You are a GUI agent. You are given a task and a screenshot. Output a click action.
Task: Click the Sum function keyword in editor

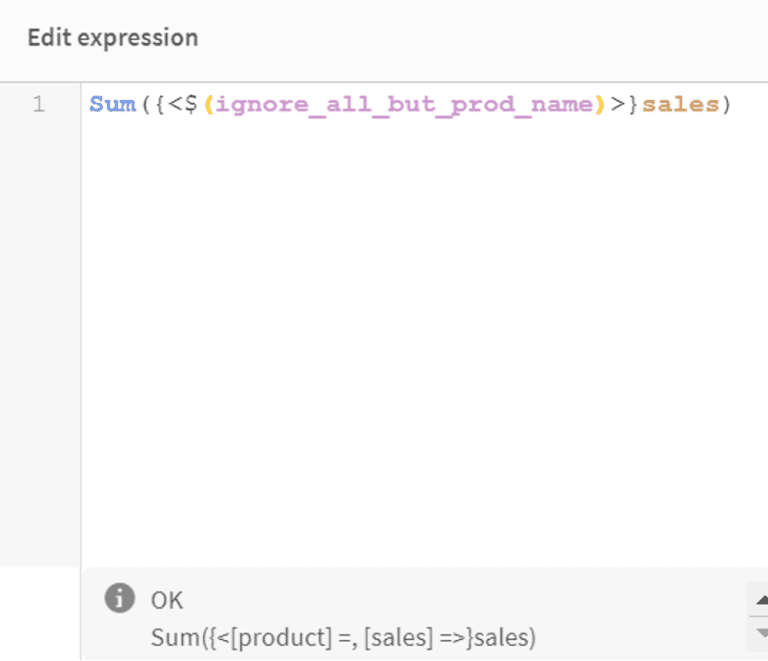(x=112, y=104)
